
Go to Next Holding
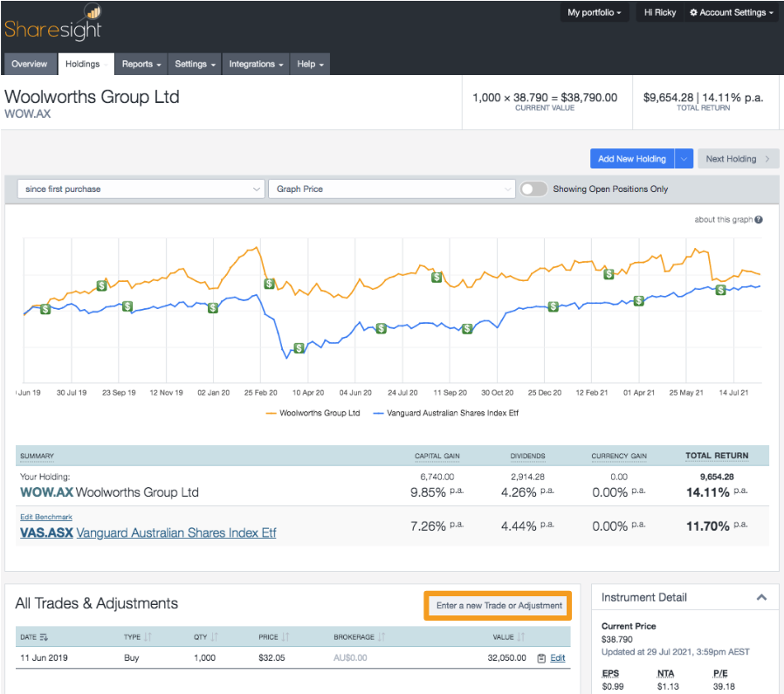738,159
